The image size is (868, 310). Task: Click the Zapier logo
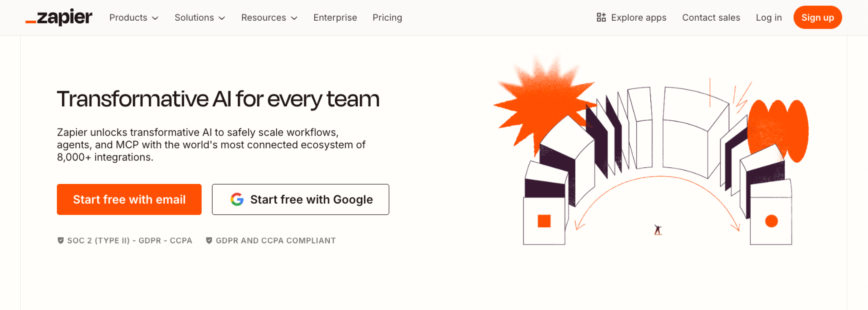point(58,17)
